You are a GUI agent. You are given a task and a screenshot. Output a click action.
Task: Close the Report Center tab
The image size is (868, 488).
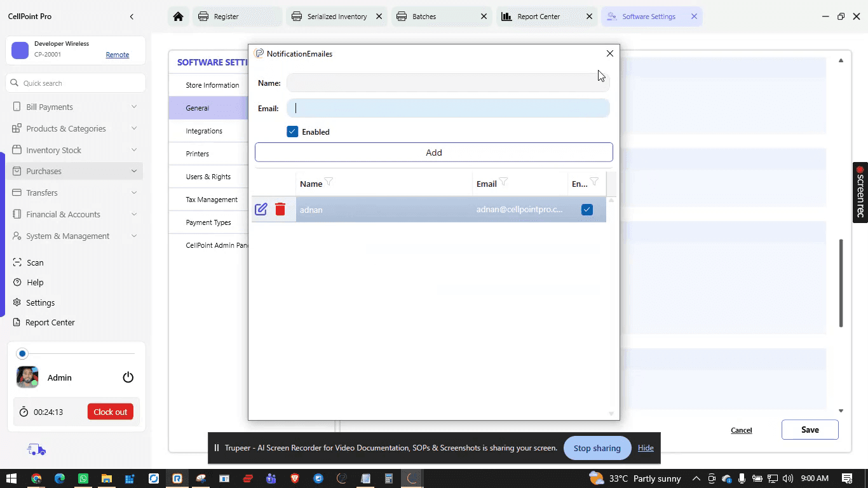pyautogui.click(x=589, y=17)
